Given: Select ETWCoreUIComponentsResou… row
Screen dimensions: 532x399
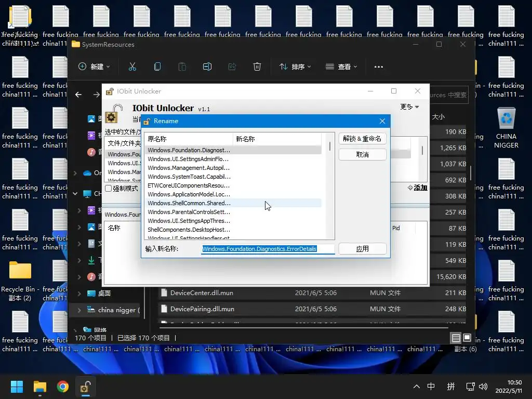Looking at the screenshot, I should click(x=233, y=185).
